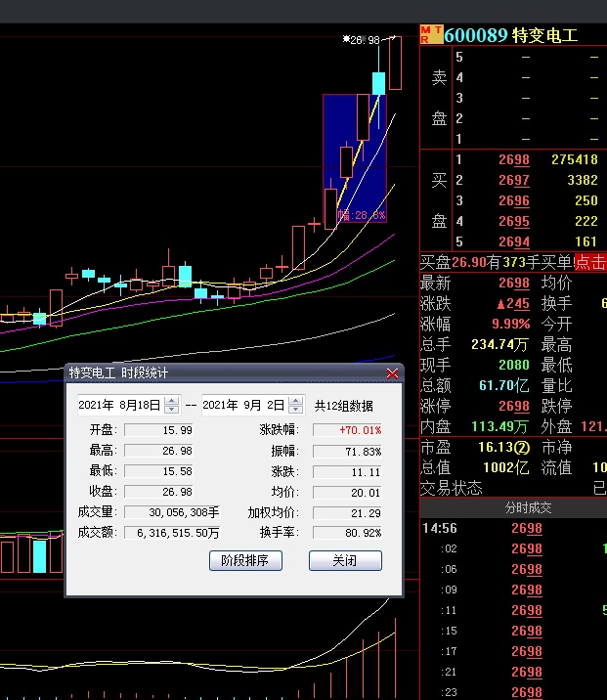607x700 pixels.
Task: Click the 换手率 value 80.92%
Action: tap(347, 533)
